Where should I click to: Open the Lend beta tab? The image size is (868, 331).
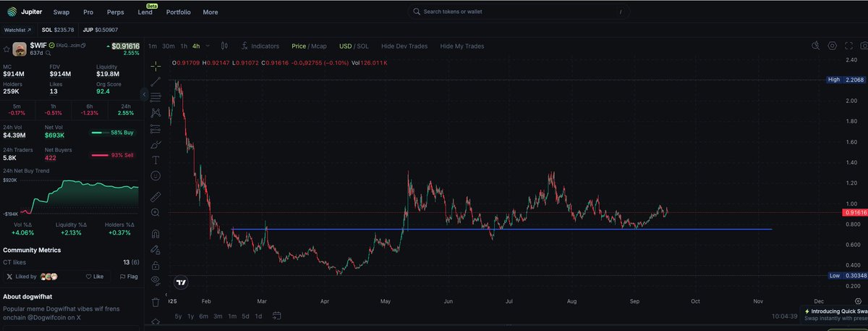[146, 11]
